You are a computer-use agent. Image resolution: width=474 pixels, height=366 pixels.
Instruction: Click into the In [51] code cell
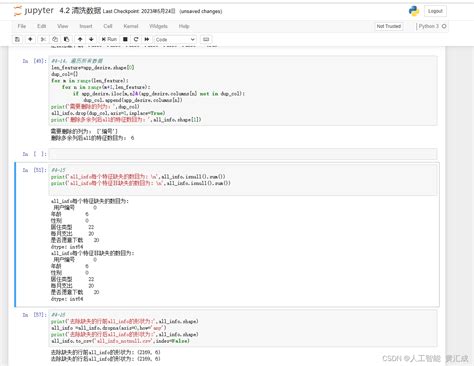243,180
